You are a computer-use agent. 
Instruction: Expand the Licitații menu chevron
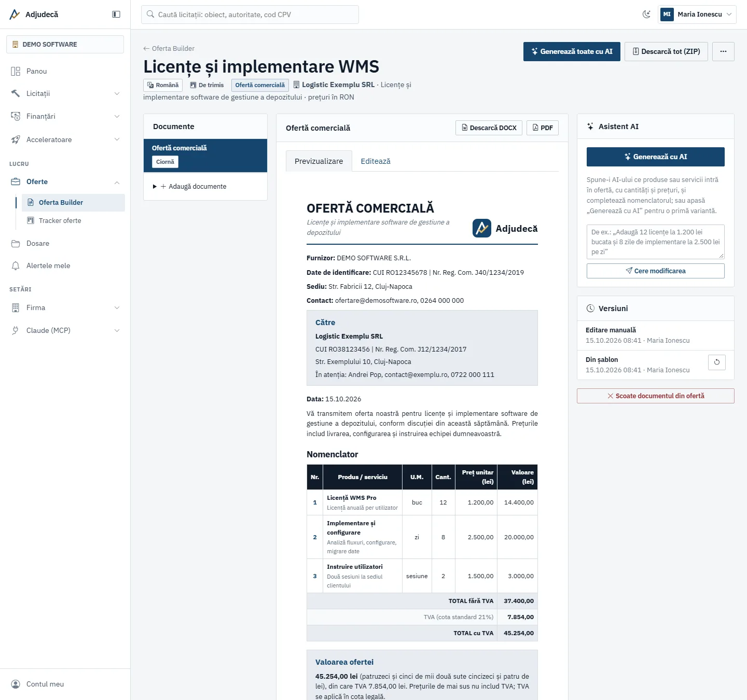point(117,93)
